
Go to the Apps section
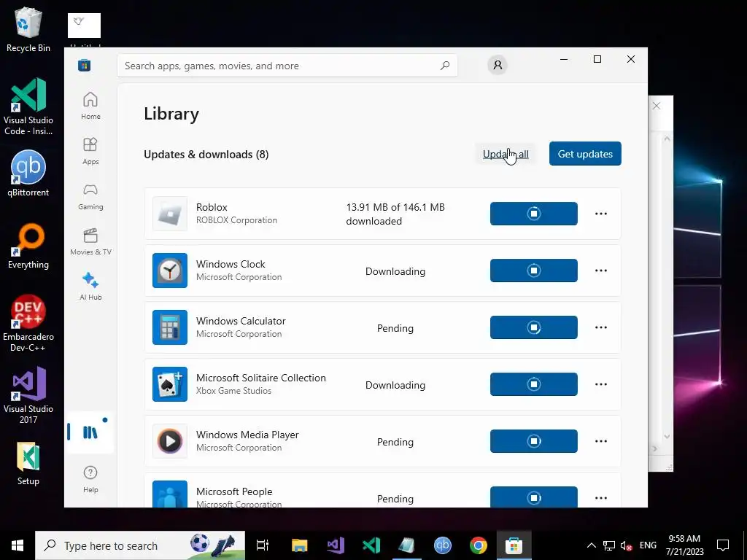tap(90, 151)
